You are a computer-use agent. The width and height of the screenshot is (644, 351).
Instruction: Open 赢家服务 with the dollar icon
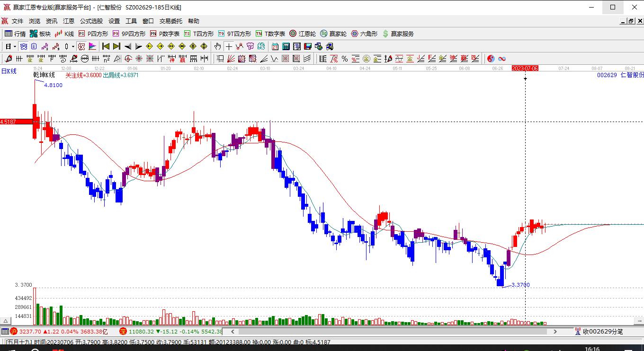pos(398,34)
